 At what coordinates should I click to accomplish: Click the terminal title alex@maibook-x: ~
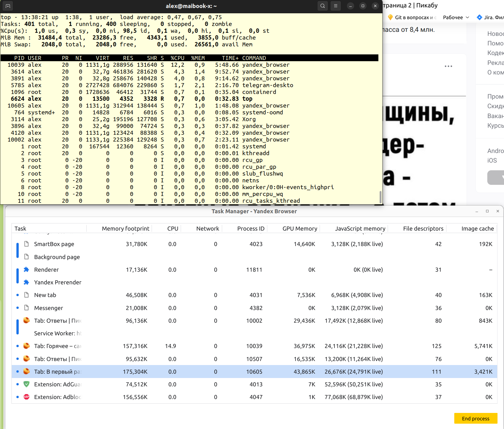coord(191,6)
